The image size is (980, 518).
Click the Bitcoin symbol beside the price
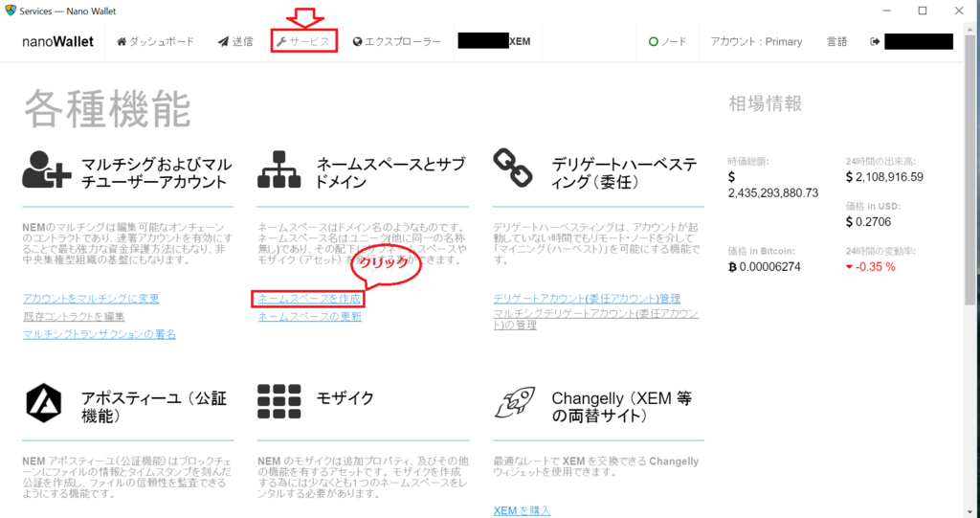(x=732, y=268)
